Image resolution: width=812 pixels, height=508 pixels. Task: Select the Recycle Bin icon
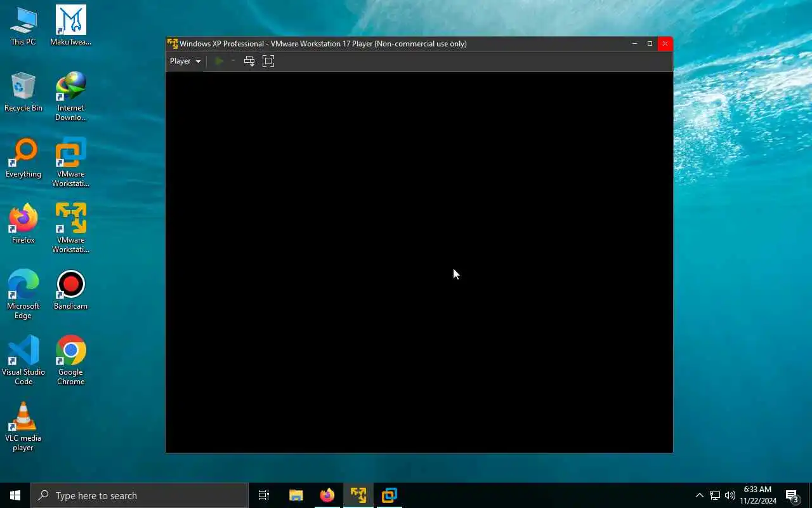[x=23, y=92]
